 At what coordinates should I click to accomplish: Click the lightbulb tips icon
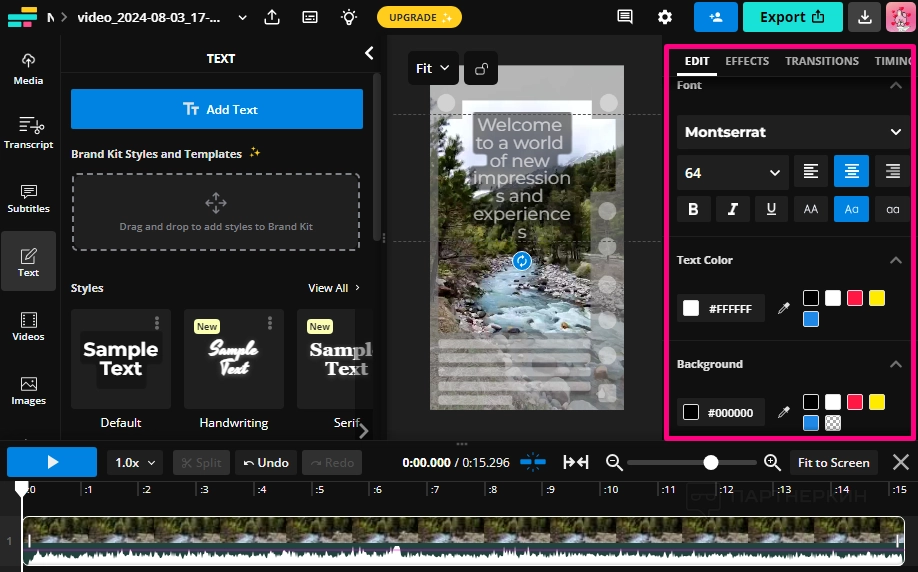tap(348, 17)
